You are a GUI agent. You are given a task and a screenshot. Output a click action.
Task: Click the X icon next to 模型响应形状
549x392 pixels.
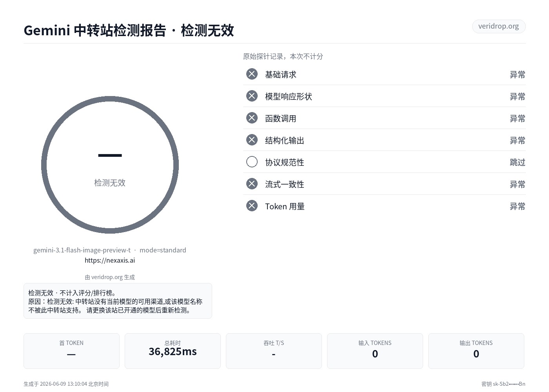click(x=252, y=96)
